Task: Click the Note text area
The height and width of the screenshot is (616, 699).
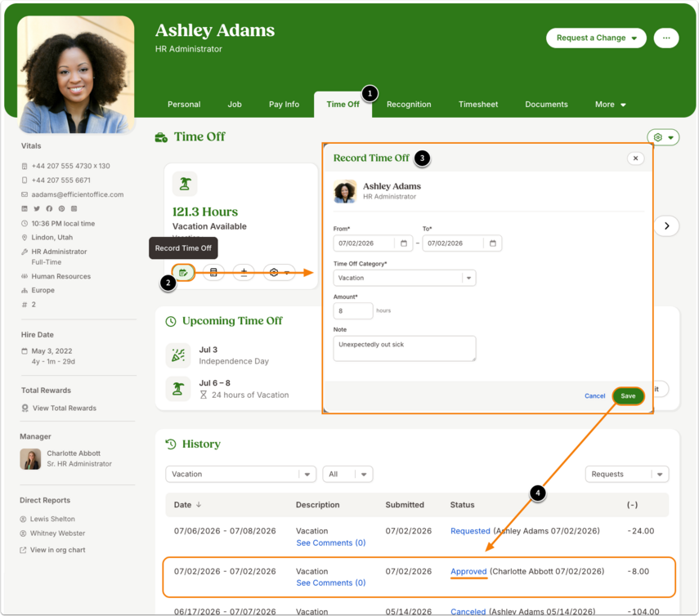Action: (405, 348)
